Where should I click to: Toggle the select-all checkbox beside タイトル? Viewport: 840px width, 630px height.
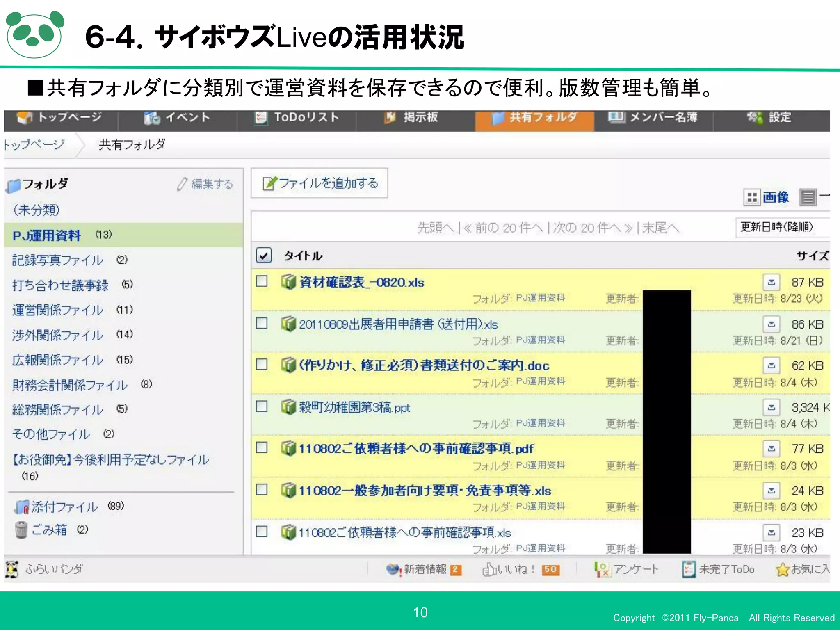[264, 255]
